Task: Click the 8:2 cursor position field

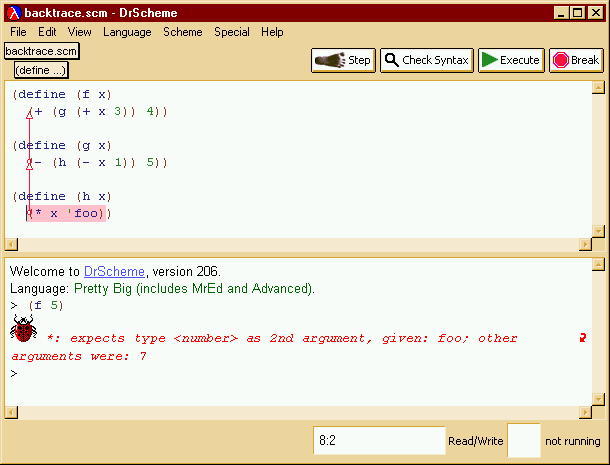Action: [x=379, y=440]
